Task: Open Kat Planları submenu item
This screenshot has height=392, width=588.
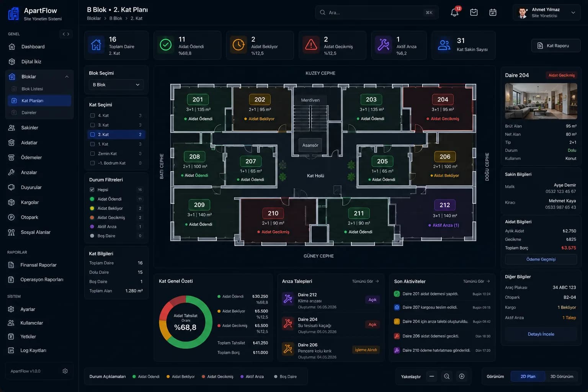Action: click(39, 101)
